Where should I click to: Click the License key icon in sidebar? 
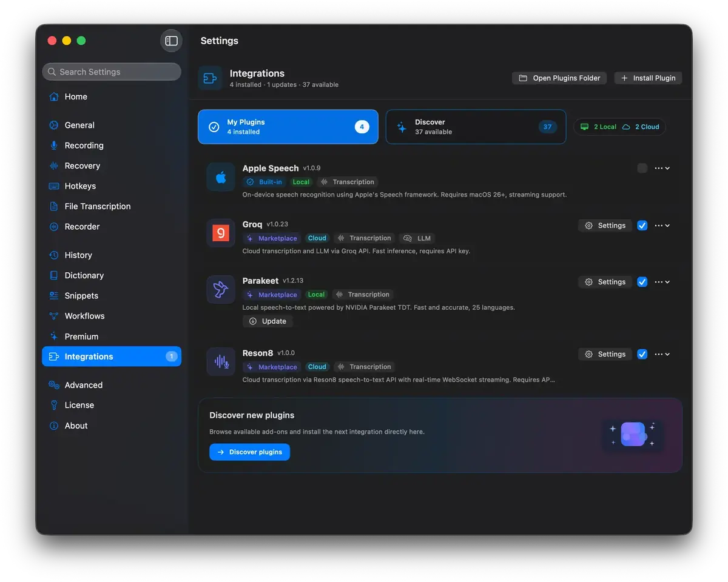[x=54, y=405]
